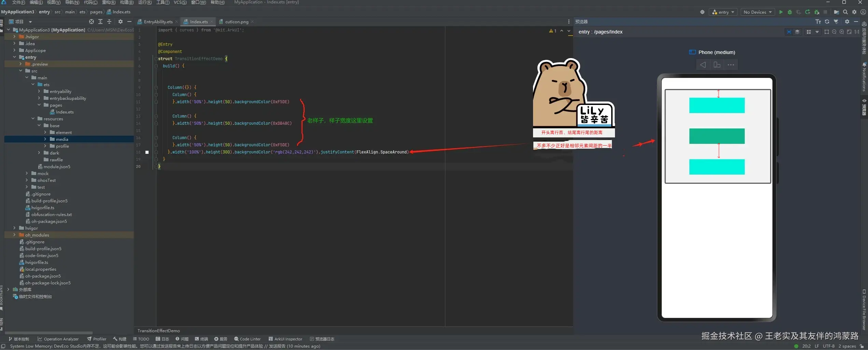868x350 pixels.
Task: Hide the project panel with dash icon
Action: [129, 22]
